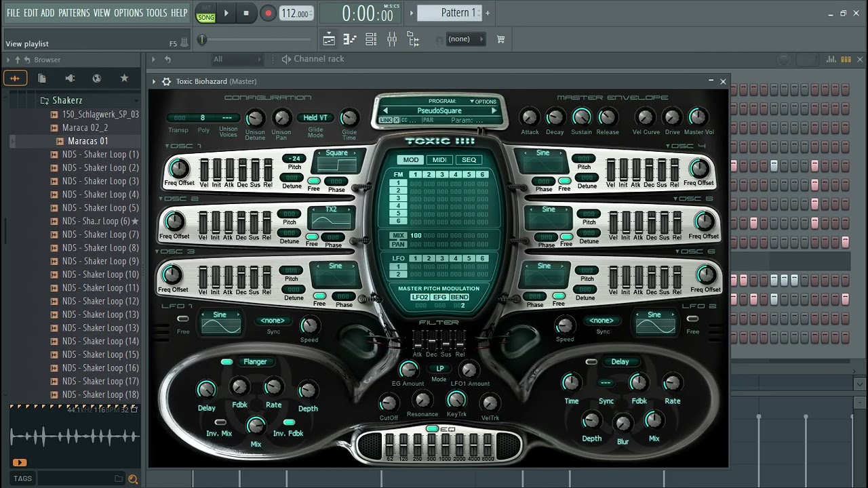Click the Channel rack back arrow icon
The image size is (868, 488).
(168, 60)
